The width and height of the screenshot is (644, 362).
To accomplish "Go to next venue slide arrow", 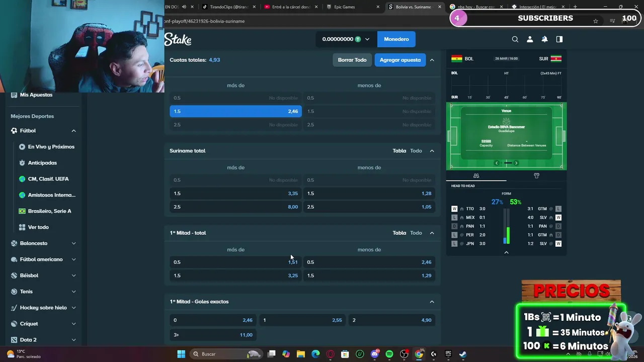I will (x=516, y=163).
